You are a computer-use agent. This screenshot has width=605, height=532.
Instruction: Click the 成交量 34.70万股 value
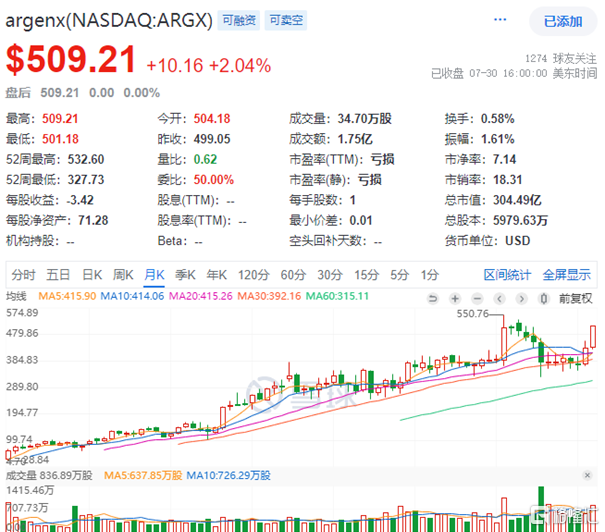(x=365, y=119)
